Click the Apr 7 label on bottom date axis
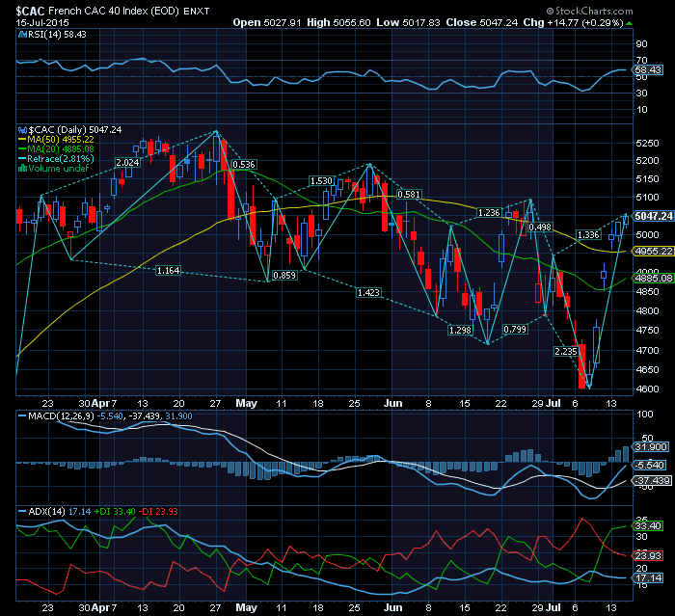 104,607
